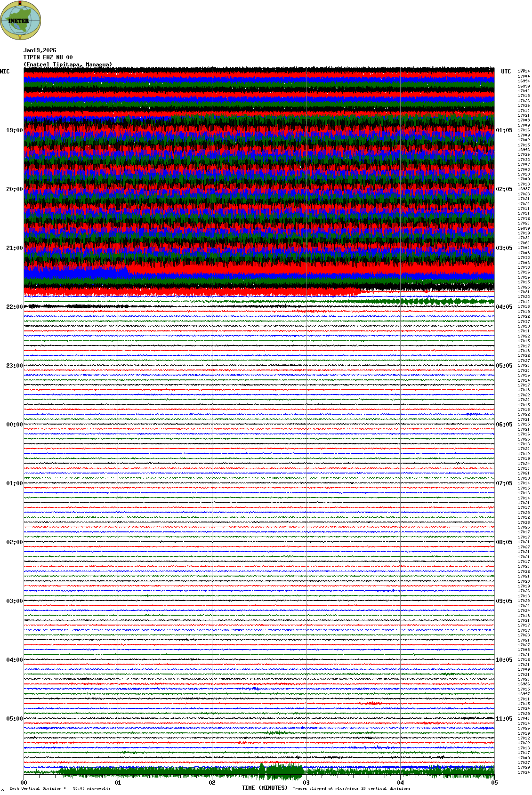Click the 03 minute tick label on the axis
The image size is (532, 795).
tap(306, 783)
